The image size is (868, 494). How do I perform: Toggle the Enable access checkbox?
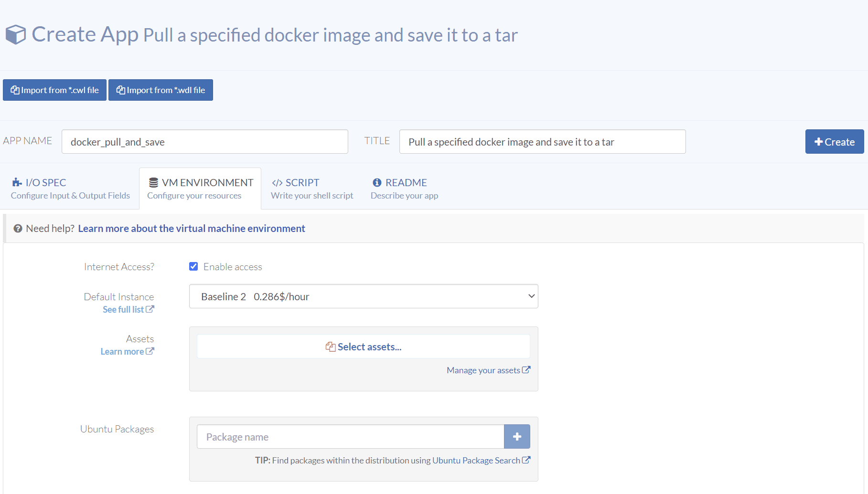[193, 266]
